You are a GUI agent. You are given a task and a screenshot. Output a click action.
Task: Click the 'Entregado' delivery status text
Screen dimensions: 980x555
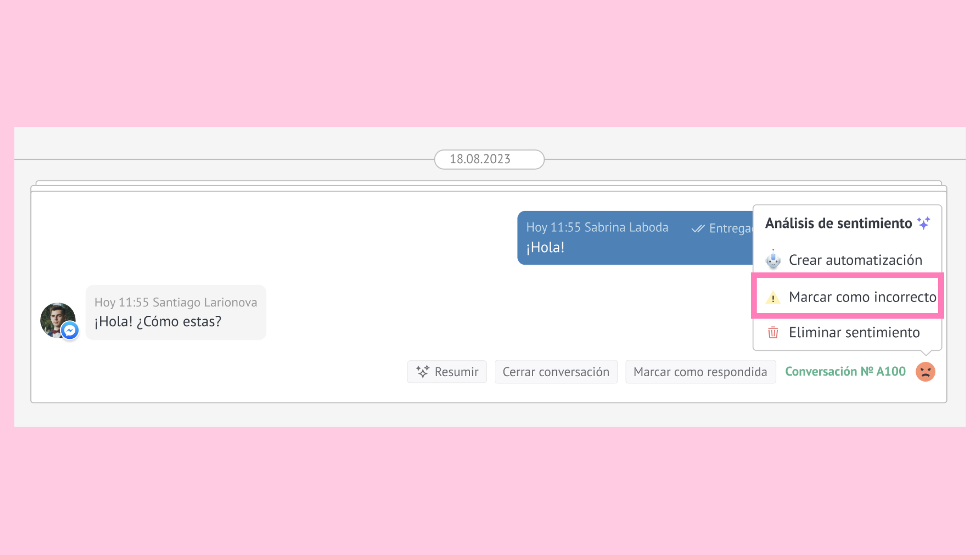point(731,228)
